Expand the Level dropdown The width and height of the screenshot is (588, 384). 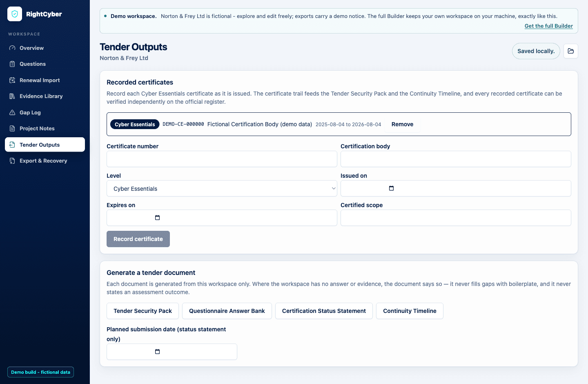[x=222, y=188]
